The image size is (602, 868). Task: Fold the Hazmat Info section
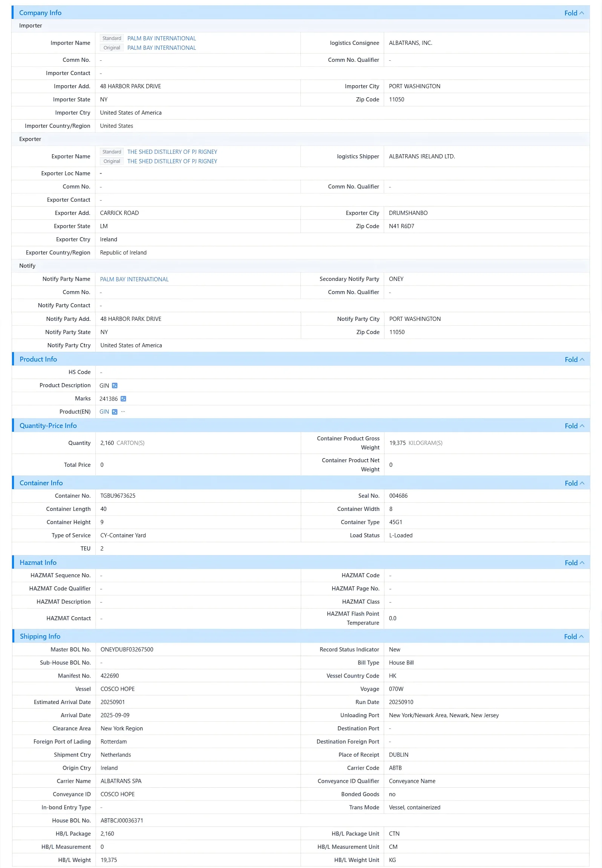(x=574, y=563)
